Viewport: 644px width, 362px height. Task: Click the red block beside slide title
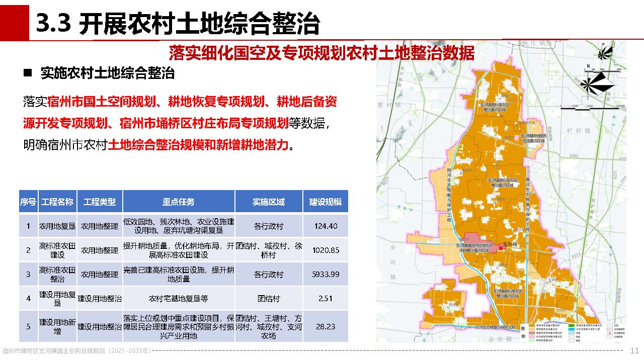click(14, 21)
